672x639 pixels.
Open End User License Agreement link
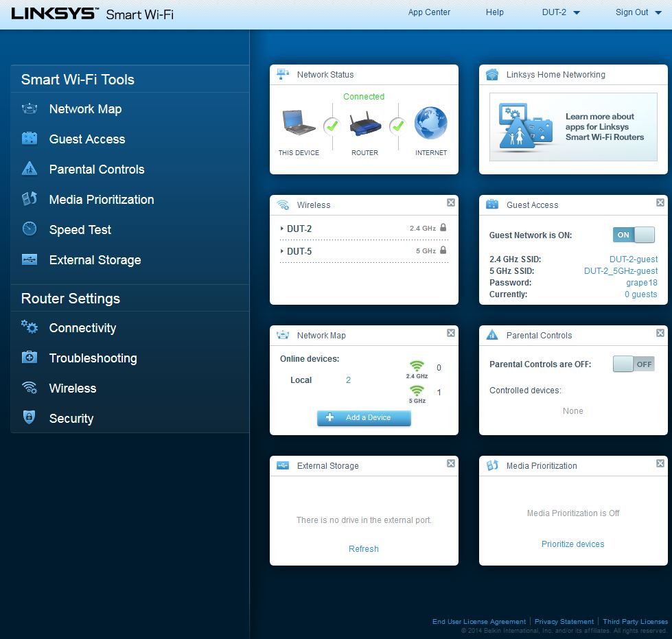tap(478, 621)
